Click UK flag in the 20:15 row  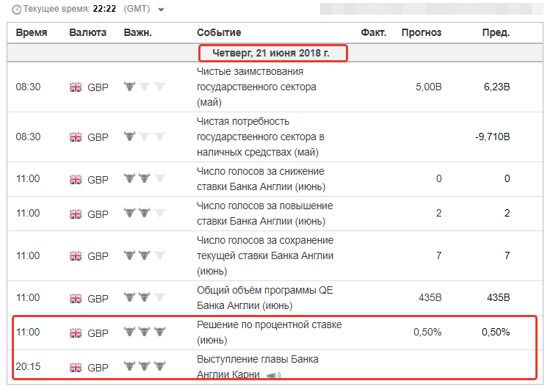pyautogui.click(x=76, y=367)
